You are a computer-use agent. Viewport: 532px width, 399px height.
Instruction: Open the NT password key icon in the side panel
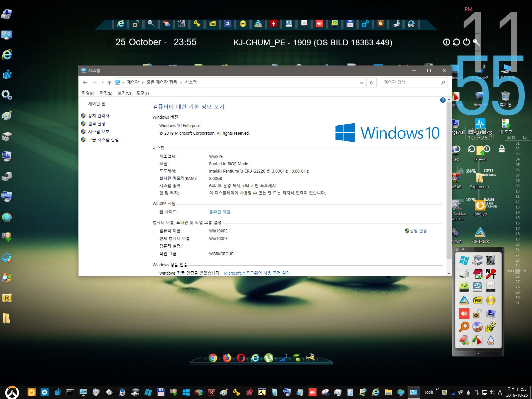(490, 273)
